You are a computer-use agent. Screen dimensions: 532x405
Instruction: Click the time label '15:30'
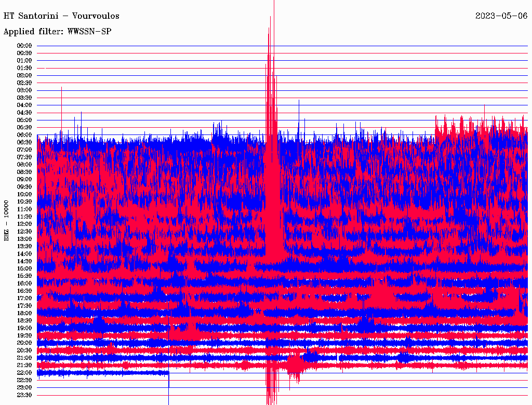click(24, 276)
